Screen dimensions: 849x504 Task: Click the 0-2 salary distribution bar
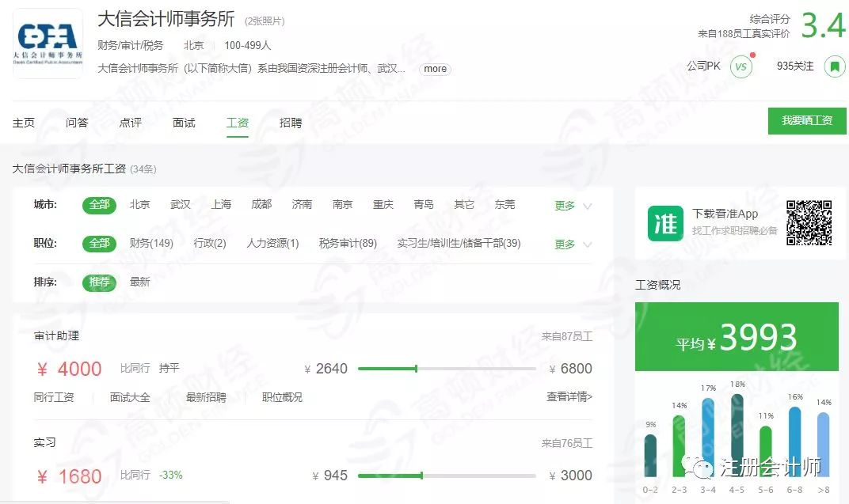point(650,455)
